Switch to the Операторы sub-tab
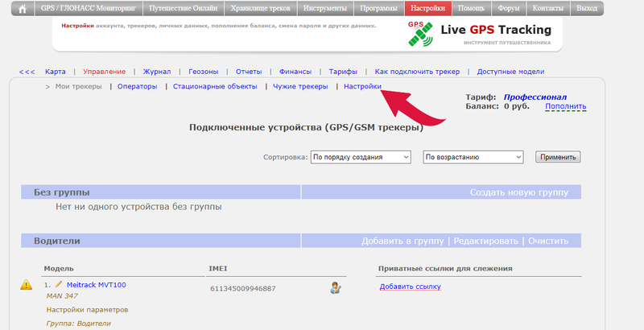 [138, 86]
